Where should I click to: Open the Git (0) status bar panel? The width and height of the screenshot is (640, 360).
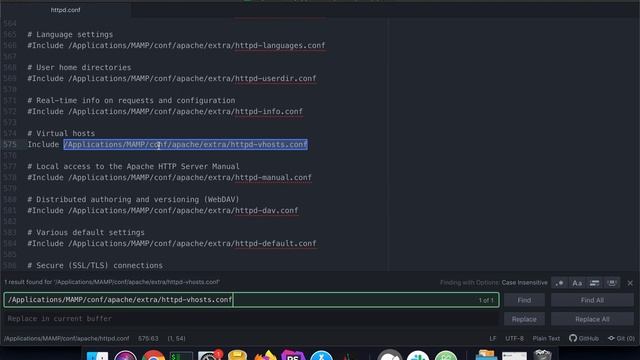click(621, 338)
